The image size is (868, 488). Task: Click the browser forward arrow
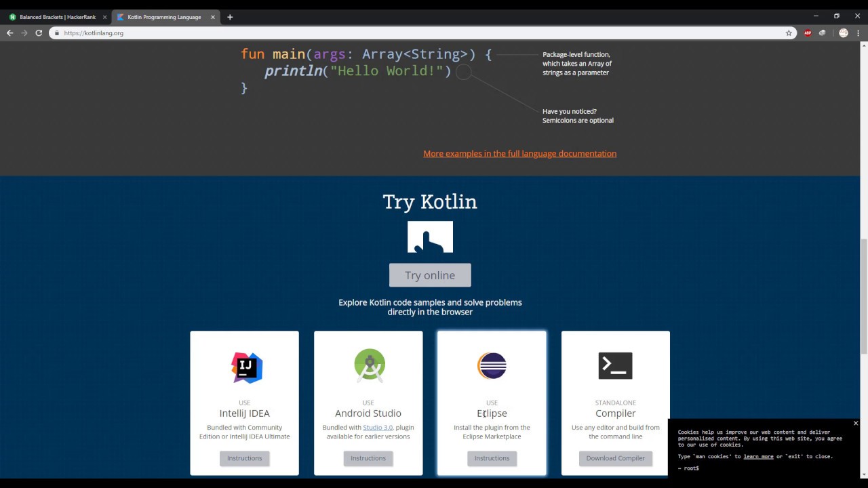(24, 33)
